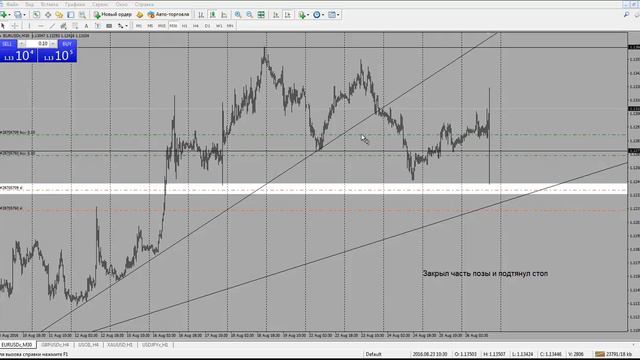The width and height of the screenshot is (640, 360).
Task: Switch timeframe to M1
Action: click(x=139, y=26)
